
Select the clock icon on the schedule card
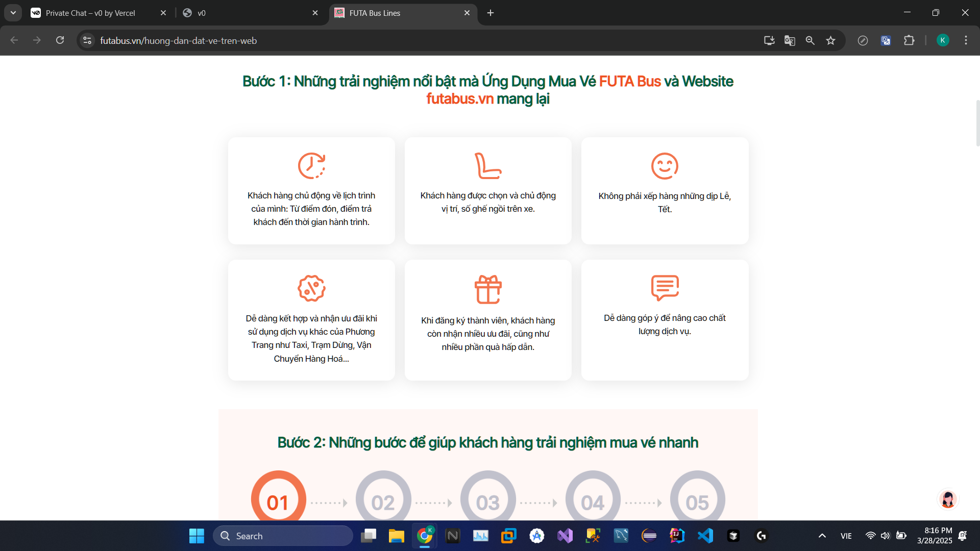pos(311,165)
